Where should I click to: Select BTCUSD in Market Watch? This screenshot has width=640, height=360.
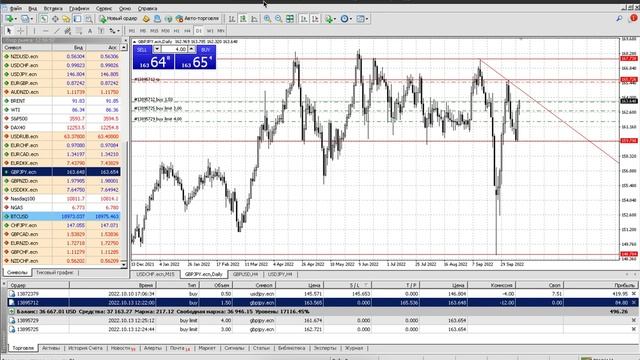pyautogui.click(x=61, y=216)
